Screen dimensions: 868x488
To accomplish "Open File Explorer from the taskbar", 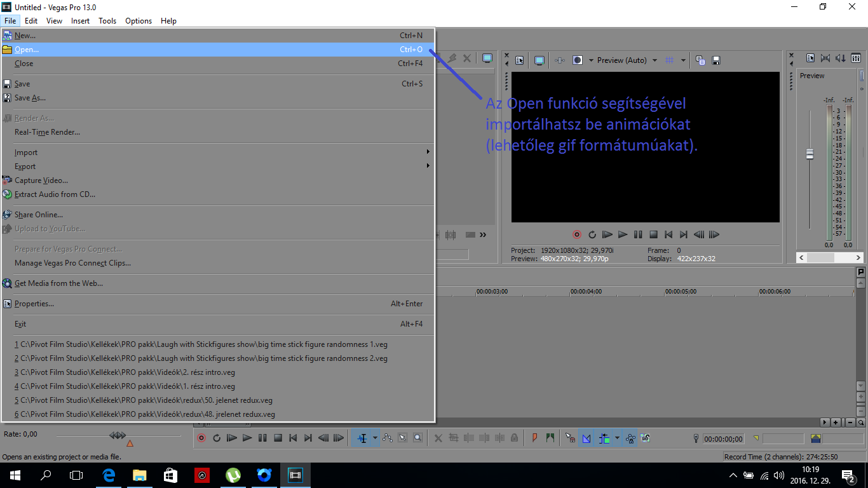I will (x=139, y=475).
